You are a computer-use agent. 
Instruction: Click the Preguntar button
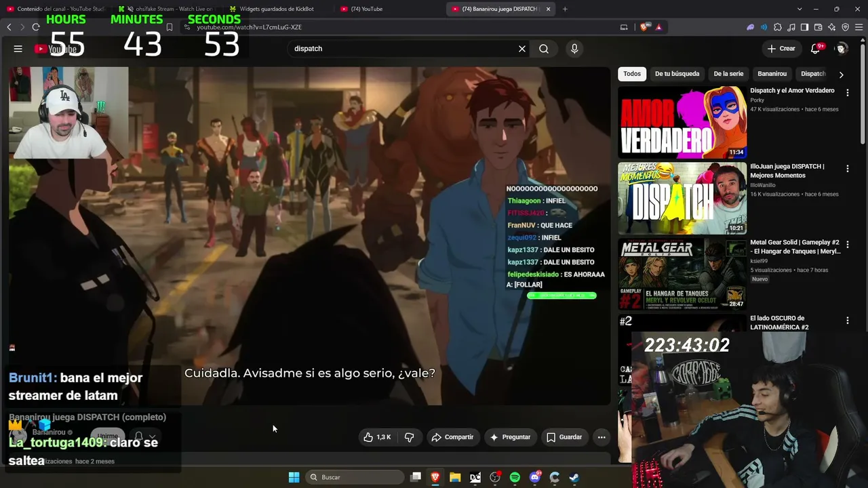pyautogui.click(x=510, y=437)
